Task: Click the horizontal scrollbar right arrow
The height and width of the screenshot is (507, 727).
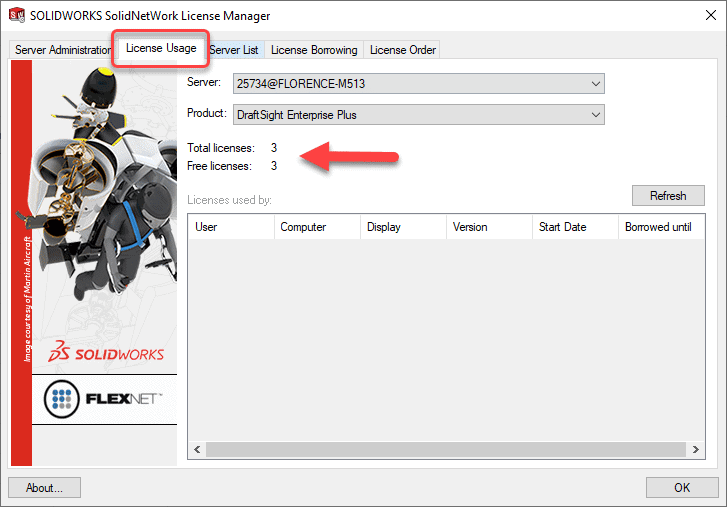Action: click(697, 451)
